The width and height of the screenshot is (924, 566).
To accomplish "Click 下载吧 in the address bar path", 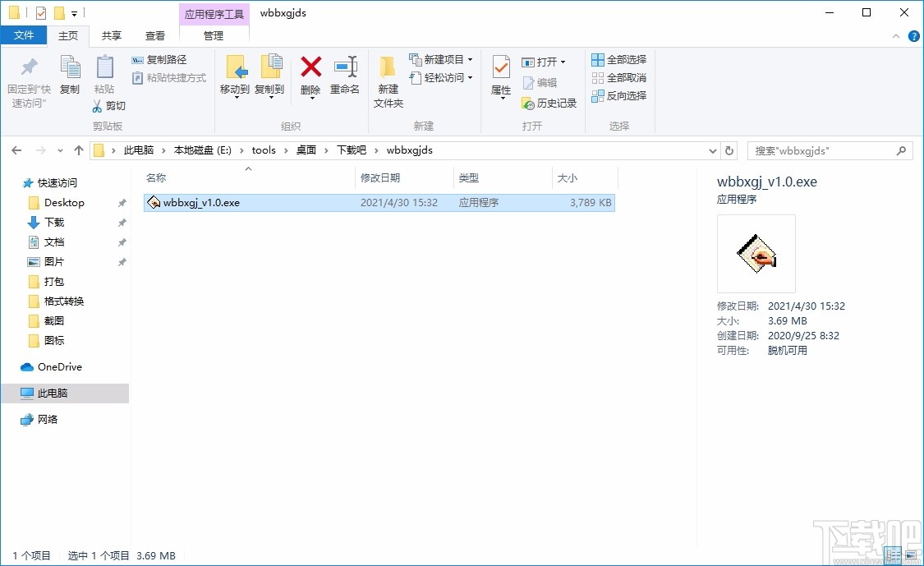I will [x=351, y=150].
